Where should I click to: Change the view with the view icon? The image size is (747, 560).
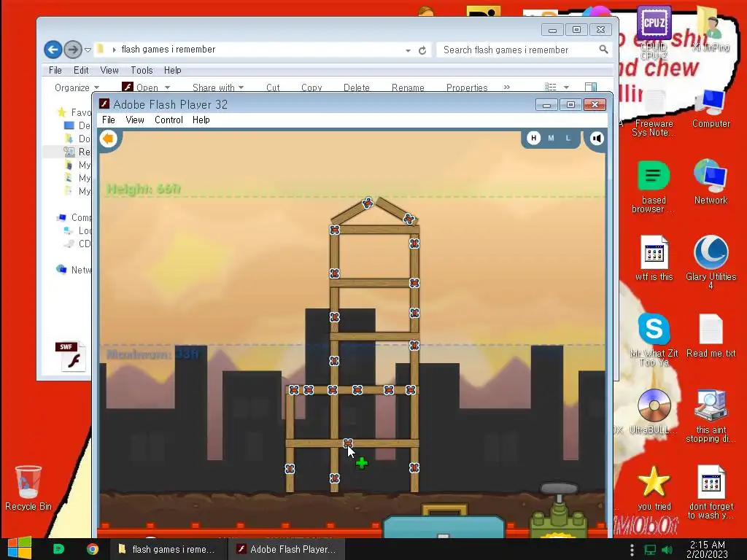click(x=551, y=87)
